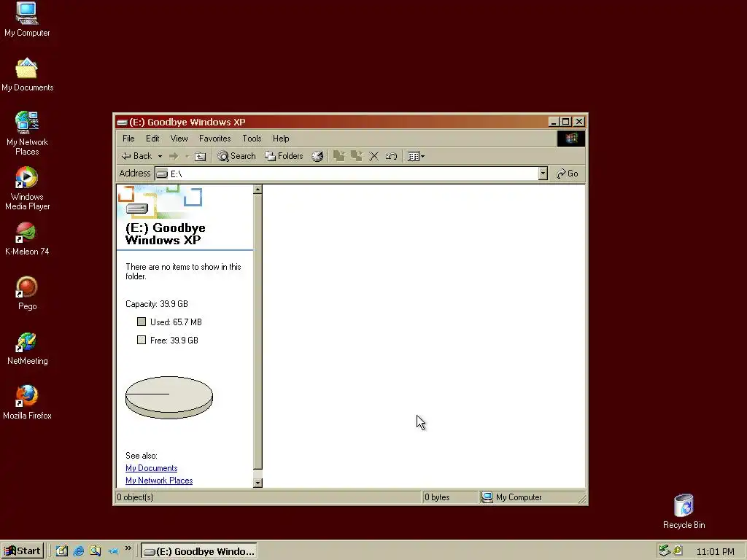Screen dimensions: 747x560
Task: Click the 0 bytes status field
Action: coord(449,497)
